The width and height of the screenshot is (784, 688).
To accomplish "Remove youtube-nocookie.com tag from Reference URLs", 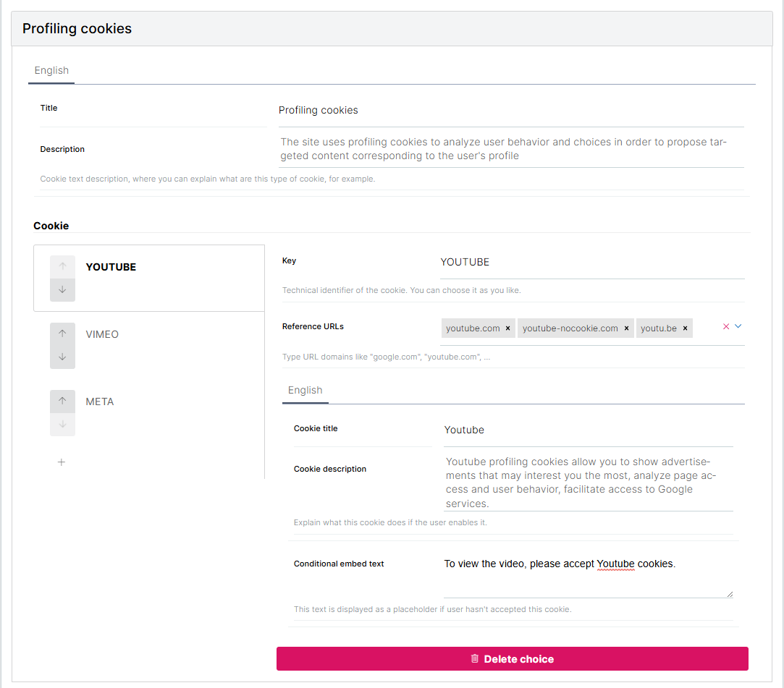I will [626, 328].
